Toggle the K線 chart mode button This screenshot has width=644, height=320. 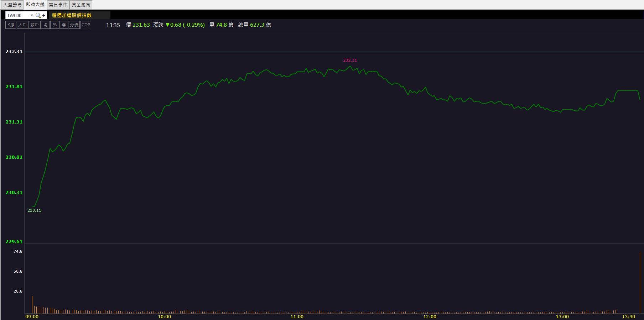coord(11,25)
